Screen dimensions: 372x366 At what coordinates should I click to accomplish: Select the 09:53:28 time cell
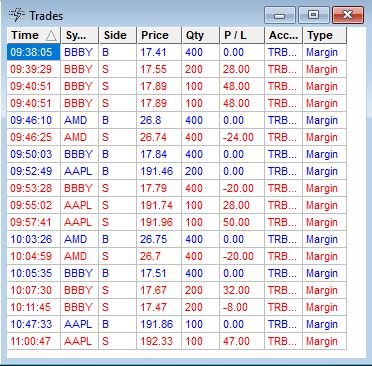pos(34,188)
